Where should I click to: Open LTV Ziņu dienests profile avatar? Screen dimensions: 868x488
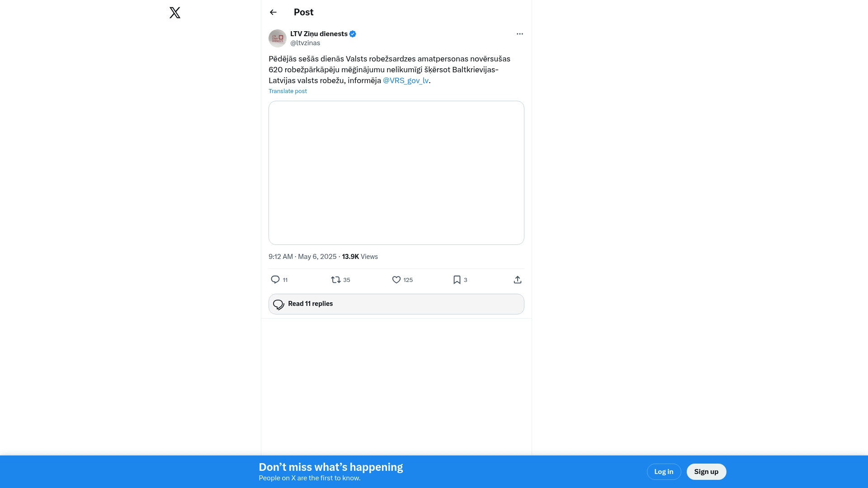278,38
